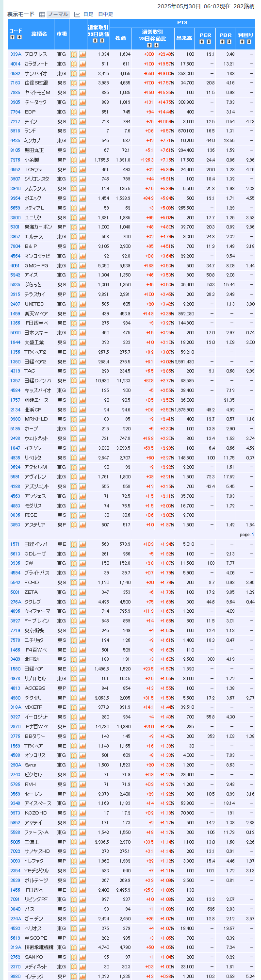Select stock name 日経Dインバ

37,381
